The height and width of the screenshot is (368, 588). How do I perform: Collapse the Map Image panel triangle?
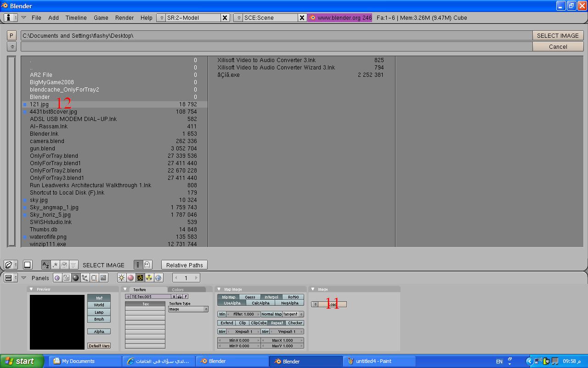[x=219, y=289]
